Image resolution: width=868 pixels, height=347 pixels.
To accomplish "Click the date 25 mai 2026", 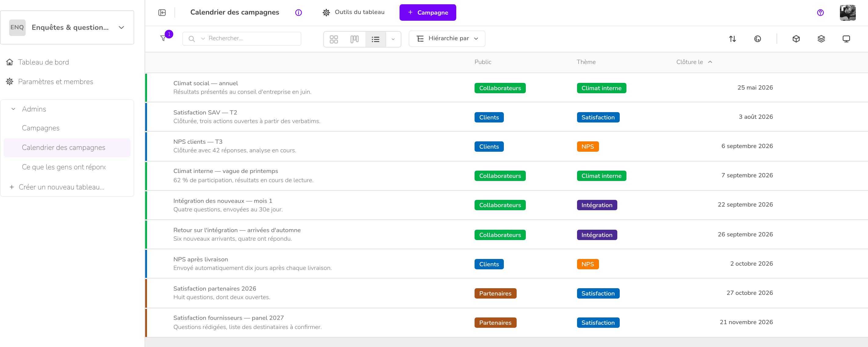I will 755,87.
